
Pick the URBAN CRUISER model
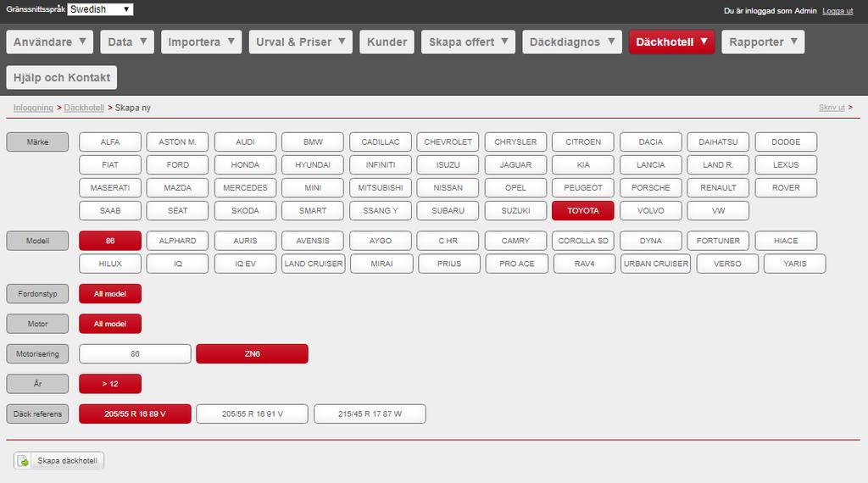656,264
